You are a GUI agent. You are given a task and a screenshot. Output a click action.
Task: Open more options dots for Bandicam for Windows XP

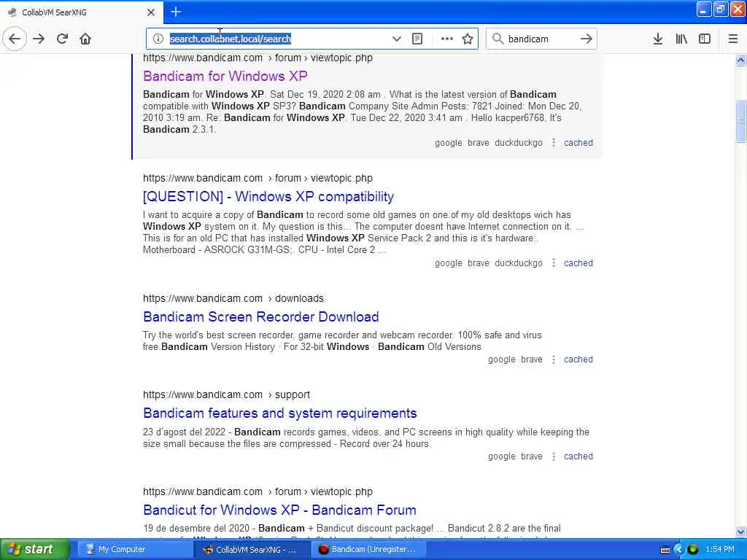click(554, 143)
